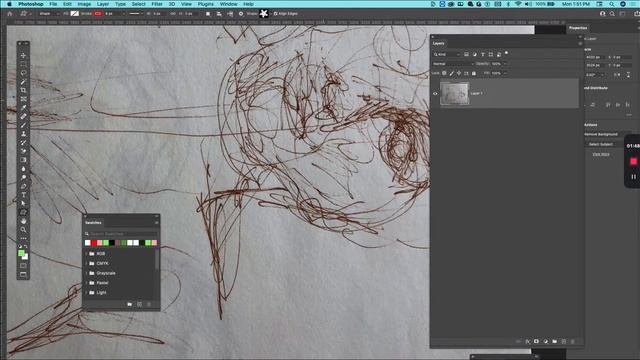
Task: Expand the RGB swatch folder
Action: click(x=86, y=253)
